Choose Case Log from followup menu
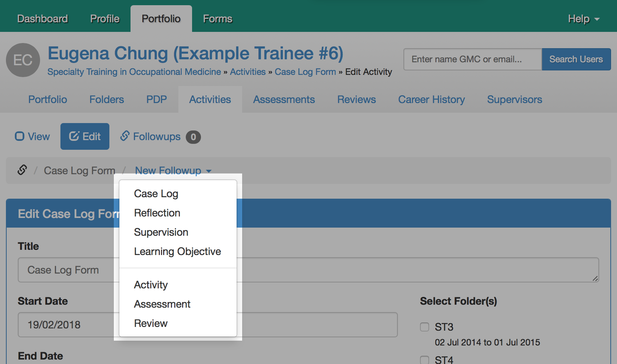The height and width of the screenshot is (364, 617). pyautogui.click(x=178, y=193)
